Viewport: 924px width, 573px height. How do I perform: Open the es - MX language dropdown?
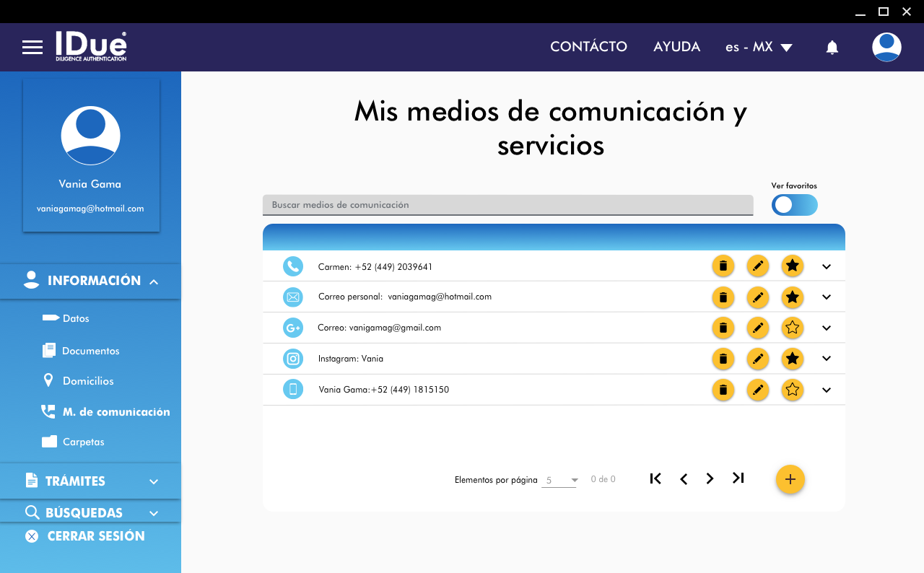pyautogui.click(x=758, y=47)
